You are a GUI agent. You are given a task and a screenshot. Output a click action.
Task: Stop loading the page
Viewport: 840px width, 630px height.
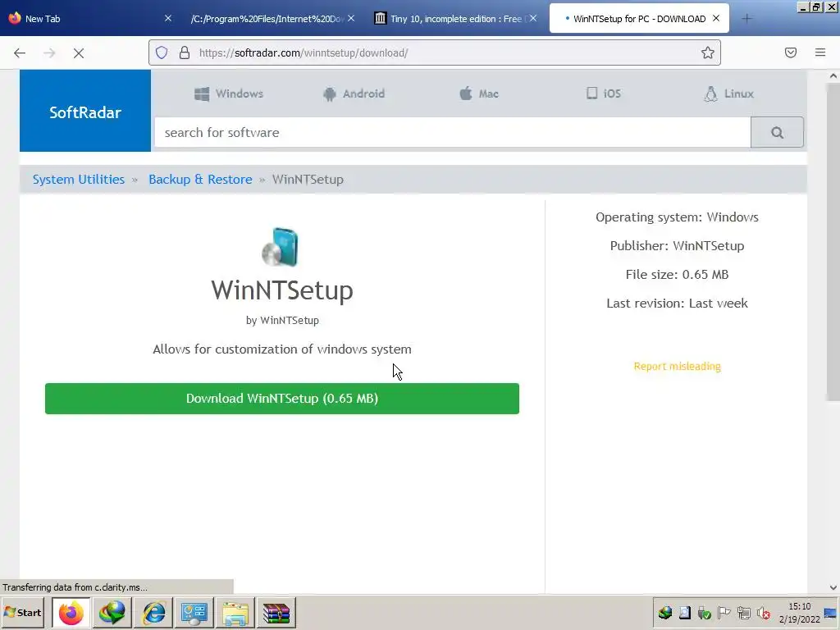79,53
